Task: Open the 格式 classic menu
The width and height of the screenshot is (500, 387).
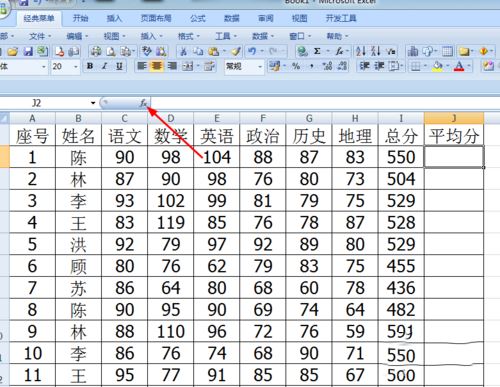Action: [x=189, y=36]
